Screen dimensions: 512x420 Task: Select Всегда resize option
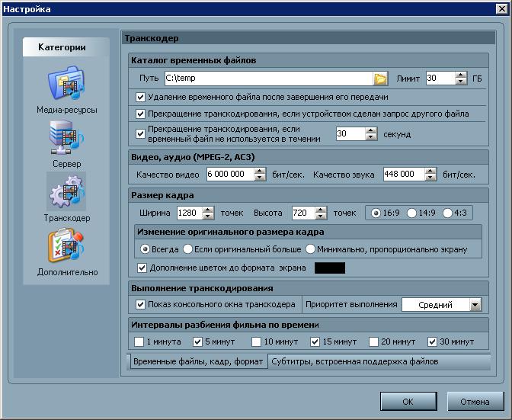tap(145, 249)
